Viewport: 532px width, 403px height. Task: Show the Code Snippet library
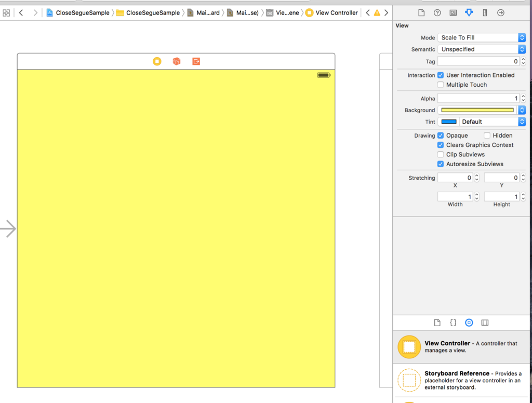click(453, 323)
